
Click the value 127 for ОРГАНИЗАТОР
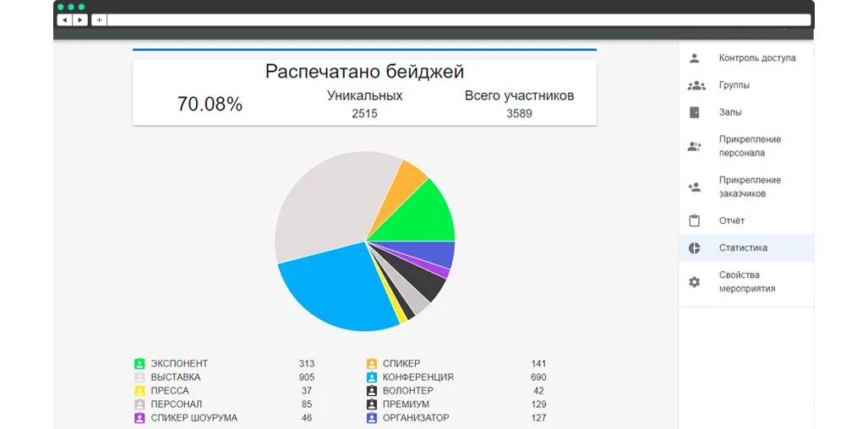click(x=538, y=418)
